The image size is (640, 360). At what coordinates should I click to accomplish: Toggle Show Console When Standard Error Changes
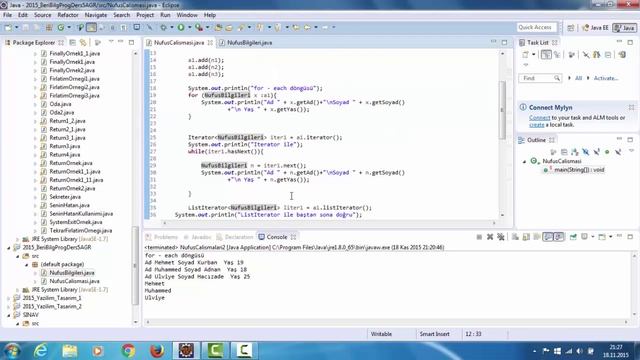click(558, 237)
